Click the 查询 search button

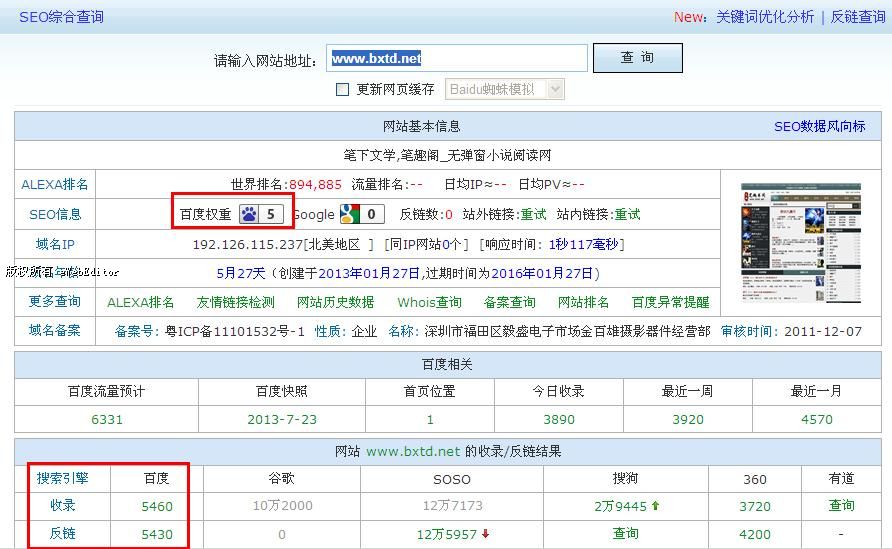[x=637, y=57]
